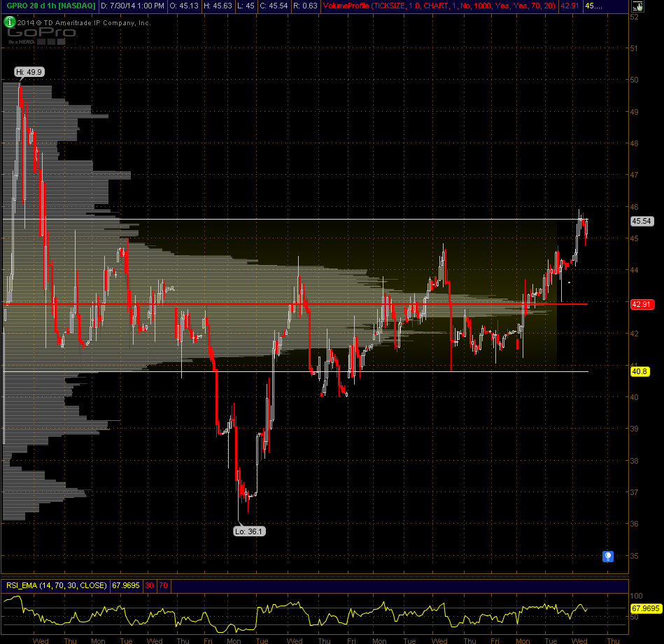664x644 pixels.
Task: Click the 48 price axis label
Action: coord(634,143)
